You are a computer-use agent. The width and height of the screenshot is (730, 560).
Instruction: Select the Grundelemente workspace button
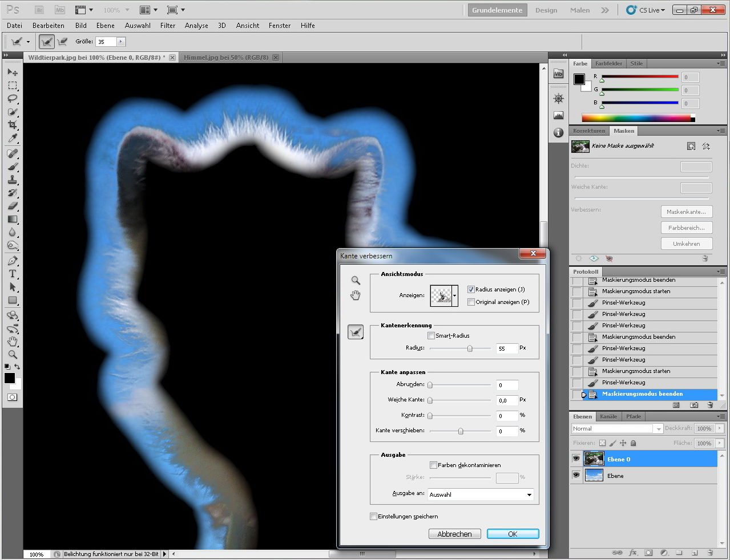(497, 10)
